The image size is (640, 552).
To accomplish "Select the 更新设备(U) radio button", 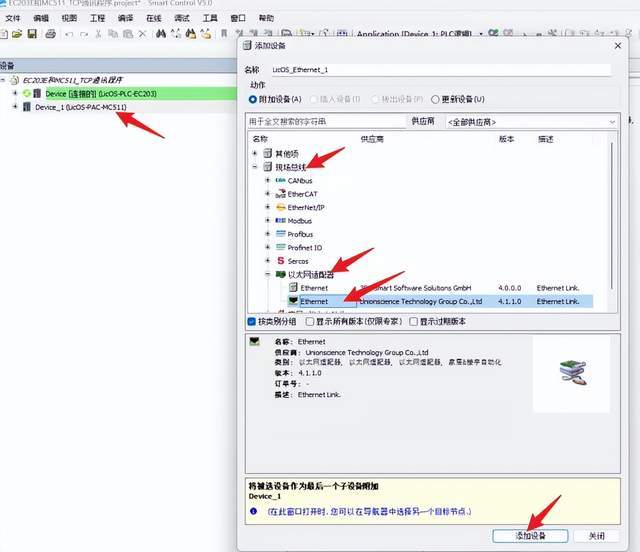I will tap(435, 99).
